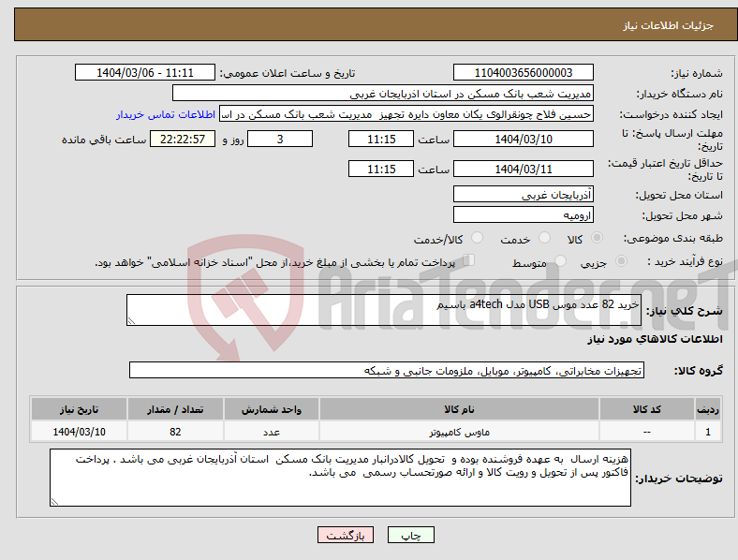The height and width of the screenshot is (560, 738).
Task: Open the اطلاعات تماس خریدار link
Action: coord(166,114)
